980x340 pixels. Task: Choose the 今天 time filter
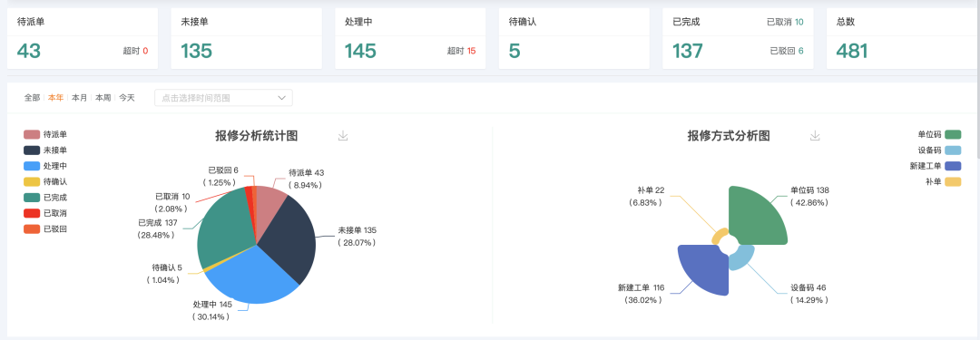(x=127, y=98)
